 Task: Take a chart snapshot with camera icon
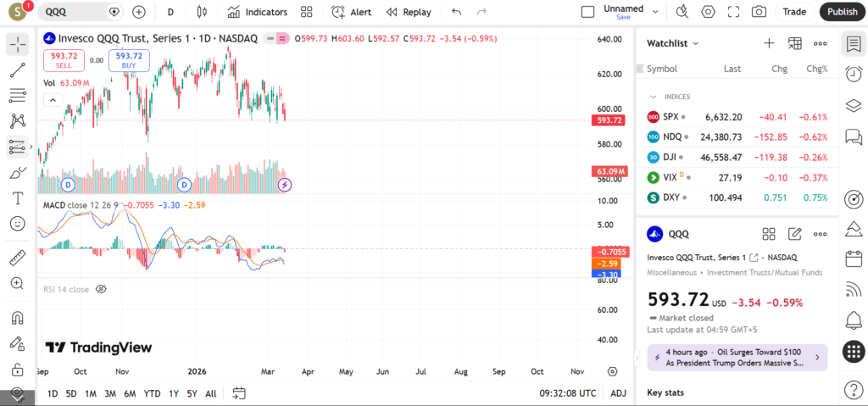(759, 12)
